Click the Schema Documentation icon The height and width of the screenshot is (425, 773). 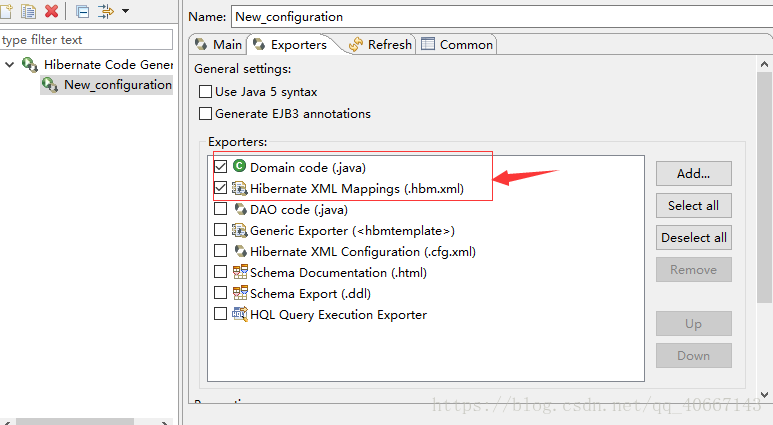(240, 272)
